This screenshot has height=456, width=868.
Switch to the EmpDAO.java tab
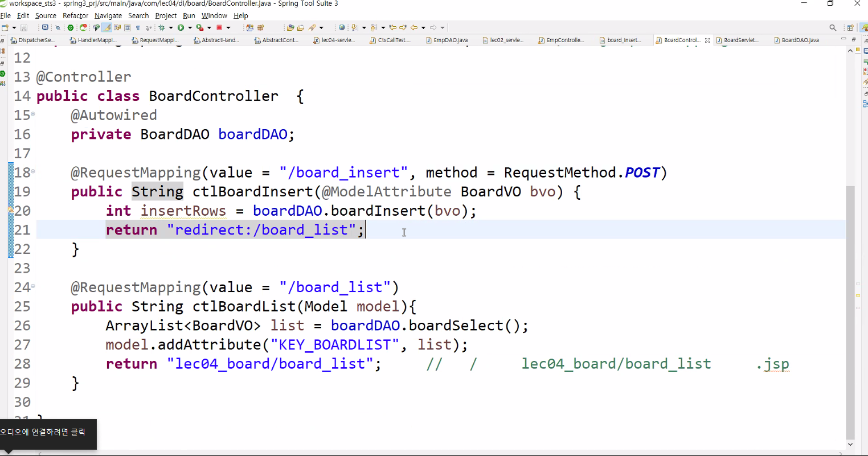447,40
